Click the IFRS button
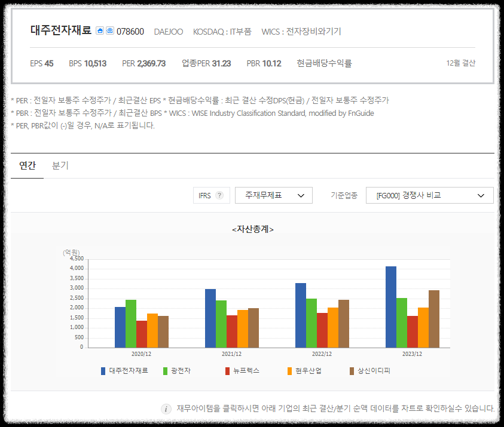The image size is (504, 427). (212, 195)
